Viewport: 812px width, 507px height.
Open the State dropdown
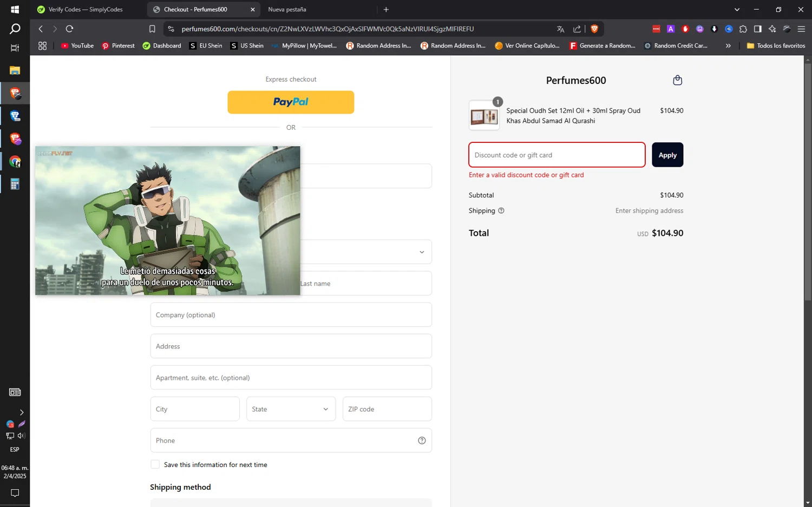291,409
